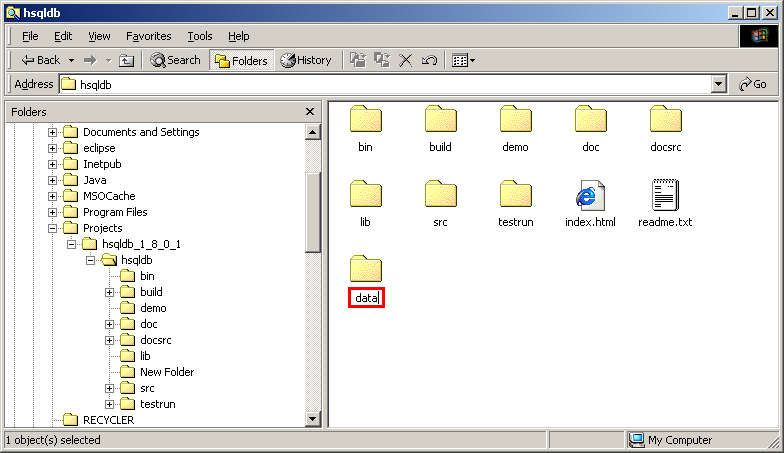Click the Delete toolbar icon
Image resolution: width=784 pixels, height=453 pixels.
[x=406, y=60]
